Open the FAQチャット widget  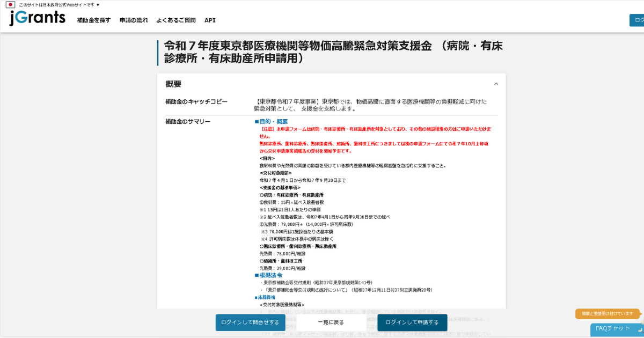613,328
